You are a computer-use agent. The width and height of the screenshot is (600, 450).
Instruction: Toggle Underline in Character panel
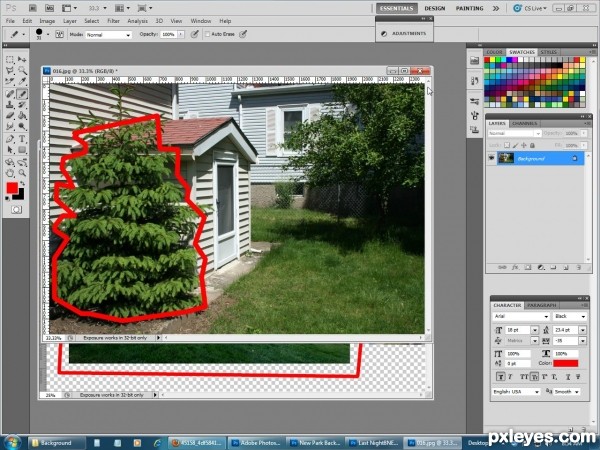[x=568, y=377]
